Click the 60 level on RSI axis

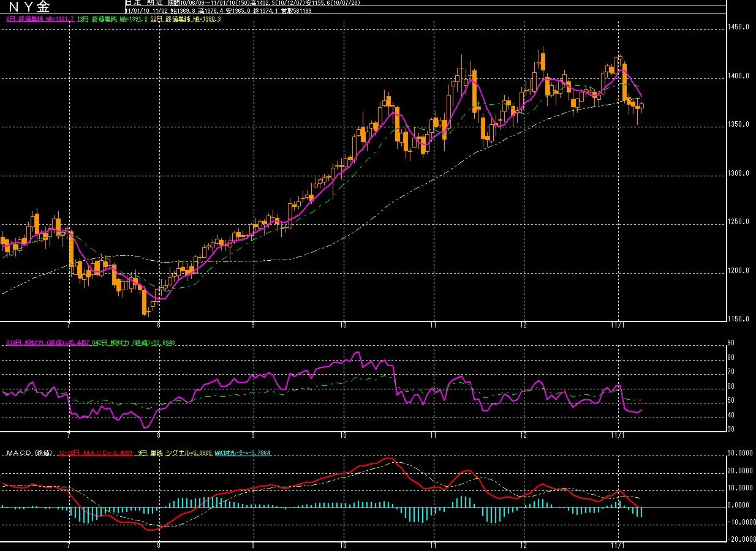(731, 386)
